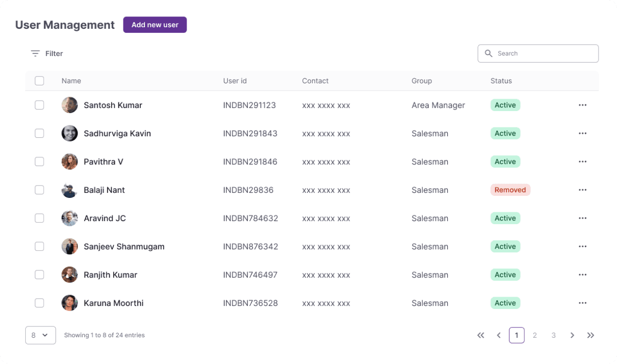Screen dimensions: 617x364
Task: Click user id INDBN291843
Action: pos(250,133)
